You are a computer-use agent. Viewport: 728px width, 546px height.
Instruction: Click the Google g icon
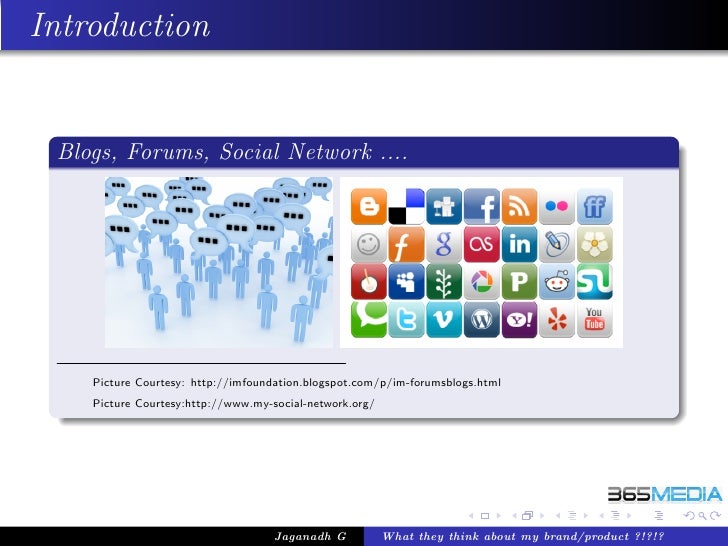pos(444,244)
